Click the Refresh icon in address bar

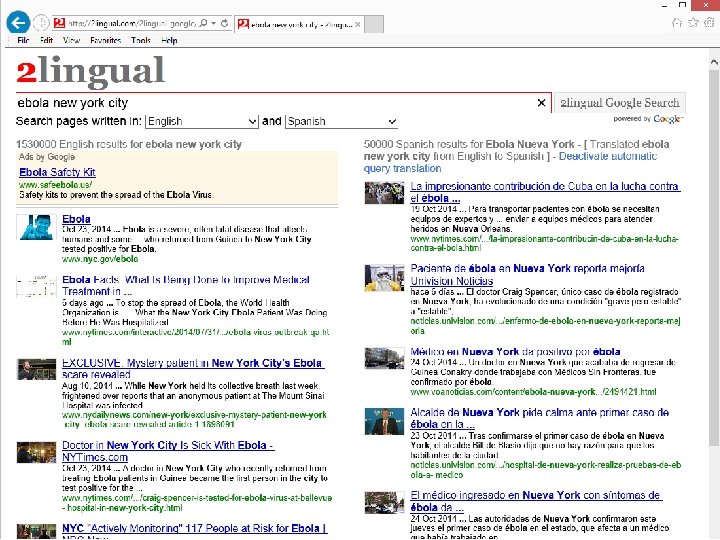click(225, 23)
